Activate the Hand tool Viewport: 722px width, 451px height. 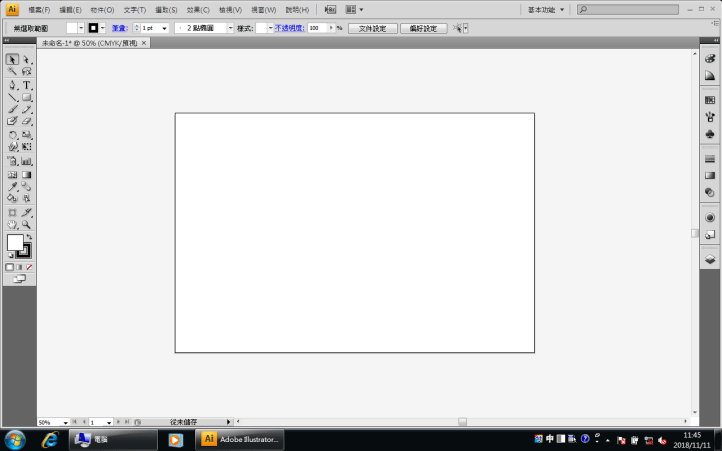pyautogui.click(x=13, y=225)
